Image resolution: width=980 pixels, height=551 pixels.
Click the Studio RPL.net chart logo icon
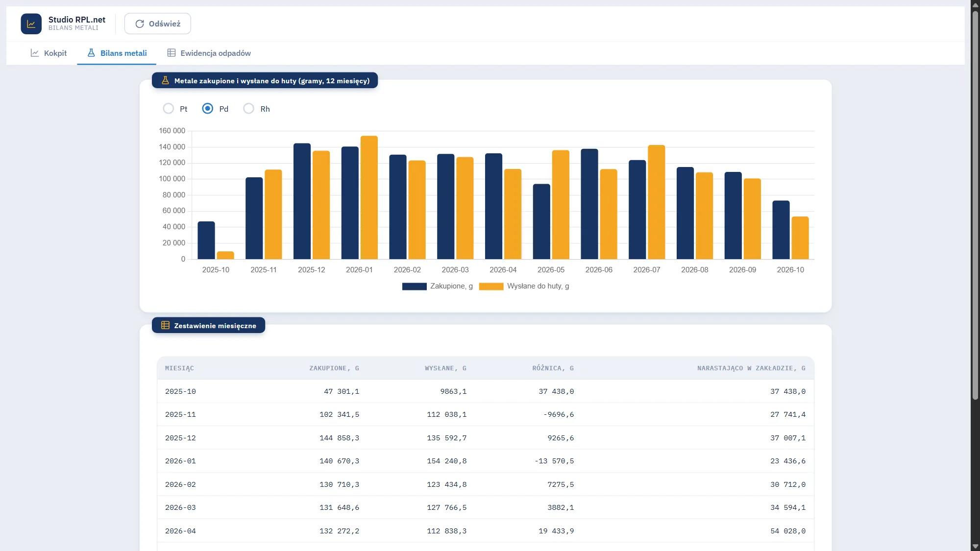tap(31, 24)
